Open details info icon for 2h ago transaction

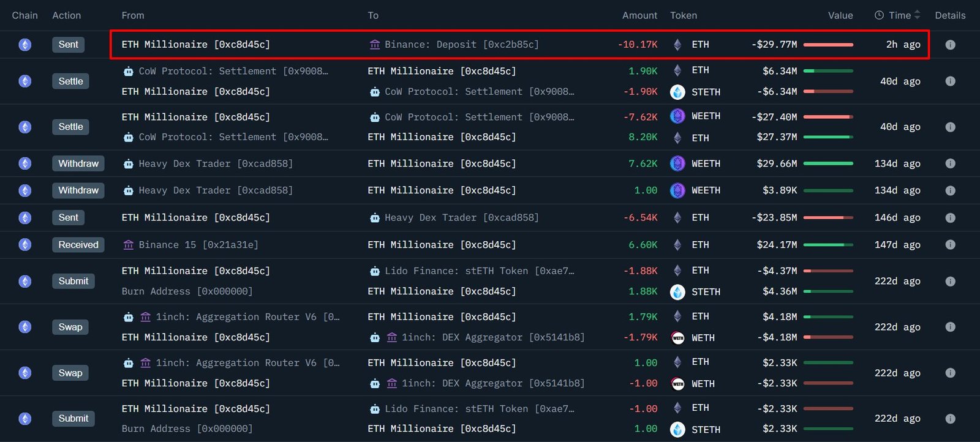point(950,45)
